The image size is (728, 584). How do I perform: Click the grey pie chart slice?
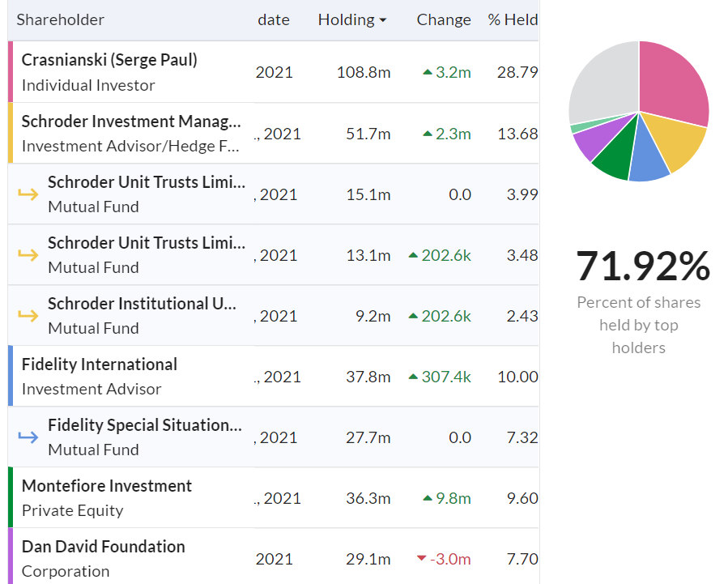point(606,82)
